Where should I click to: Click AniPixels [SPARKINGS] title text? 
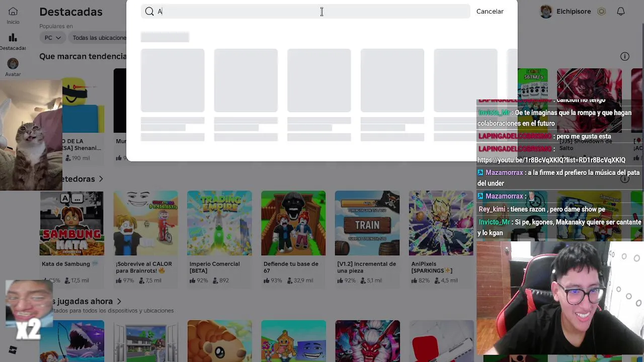(x=432, y=267)
